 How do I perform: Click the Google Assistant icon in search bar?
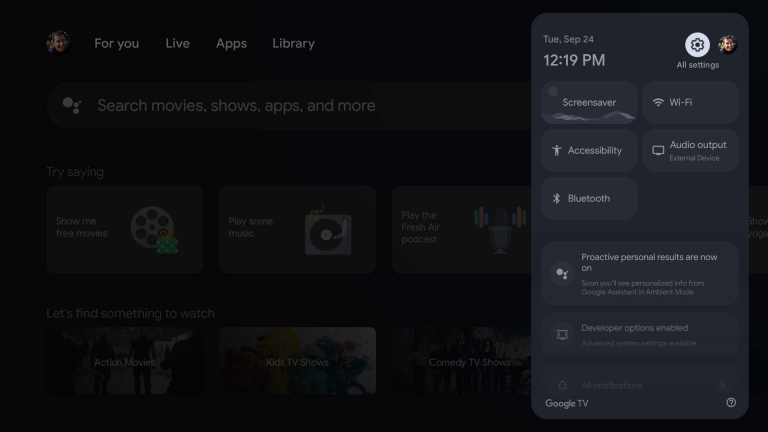point(71,105)
